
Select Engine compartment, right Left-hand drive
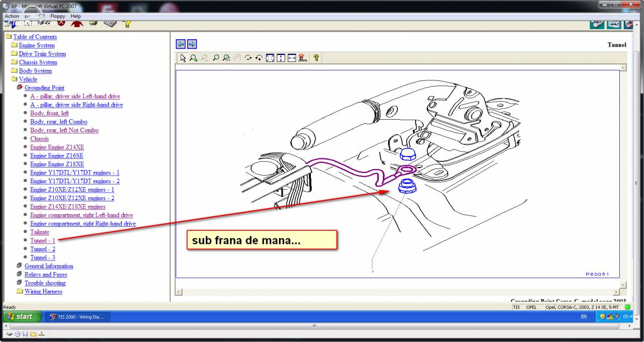[x=82, y=215]
